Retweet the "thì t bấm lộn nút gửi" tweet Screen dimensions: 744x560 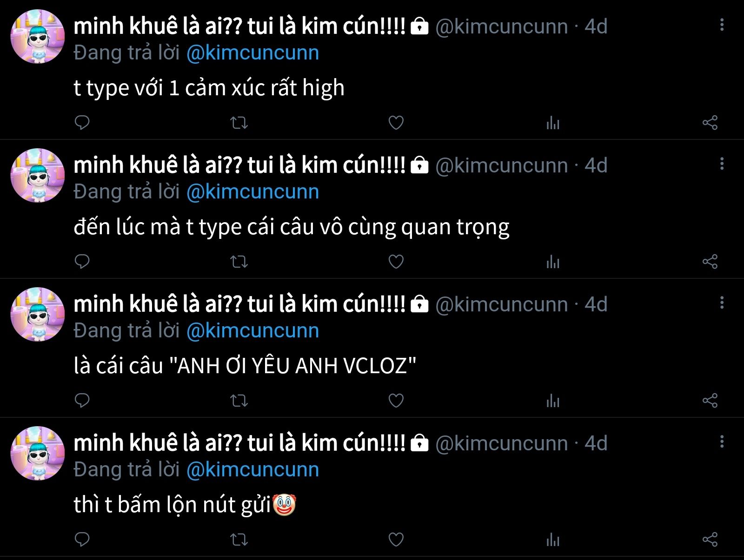click(x=239, y=540)
